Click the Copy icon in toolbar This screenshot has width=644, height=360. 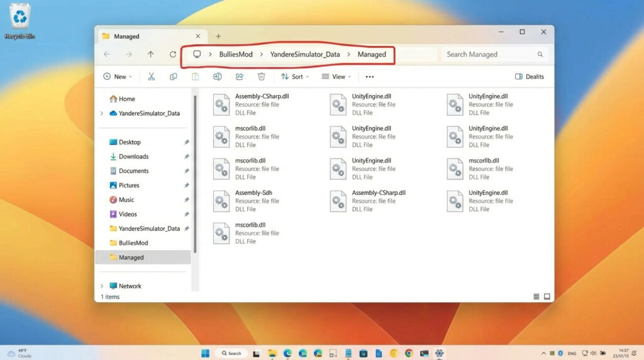pyautogui.click(x=174, y=77)
